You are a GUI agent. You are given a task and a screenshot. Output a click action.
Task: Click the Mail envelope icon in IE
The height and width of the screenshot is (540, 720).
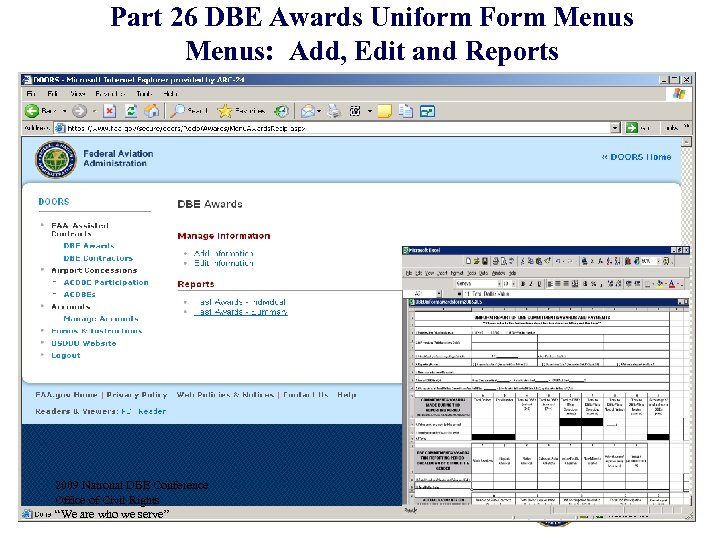click(x=308, y=111)
